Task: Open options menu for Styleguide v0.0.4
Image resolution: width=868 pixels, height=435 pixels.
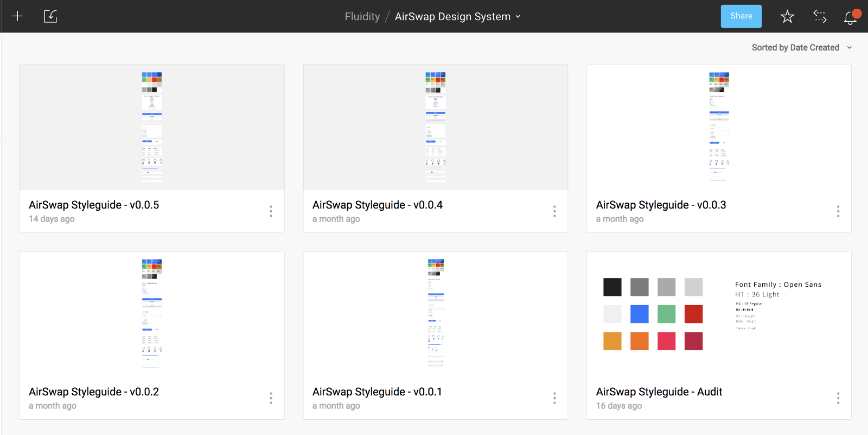Action: (x=554, y=211)
